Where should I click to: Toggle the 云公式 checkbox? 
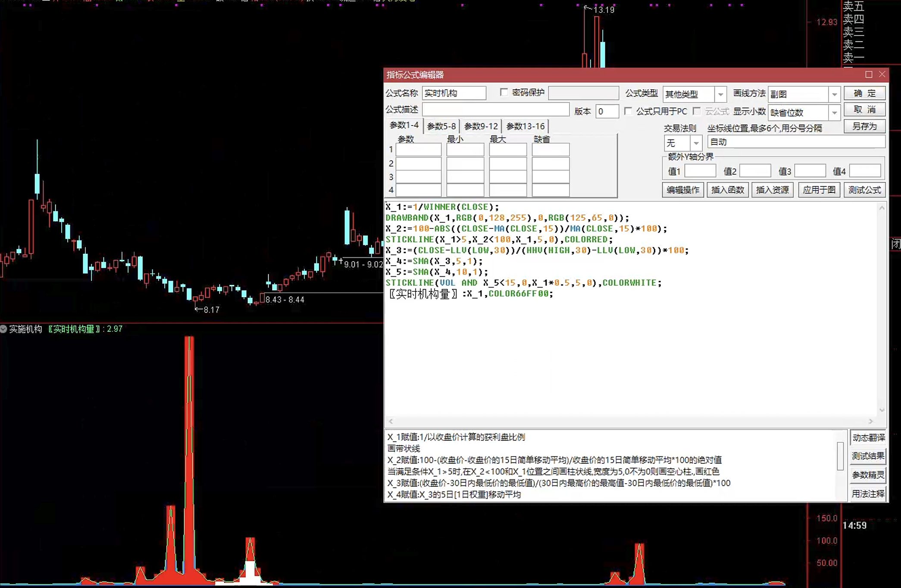(696, 111)
